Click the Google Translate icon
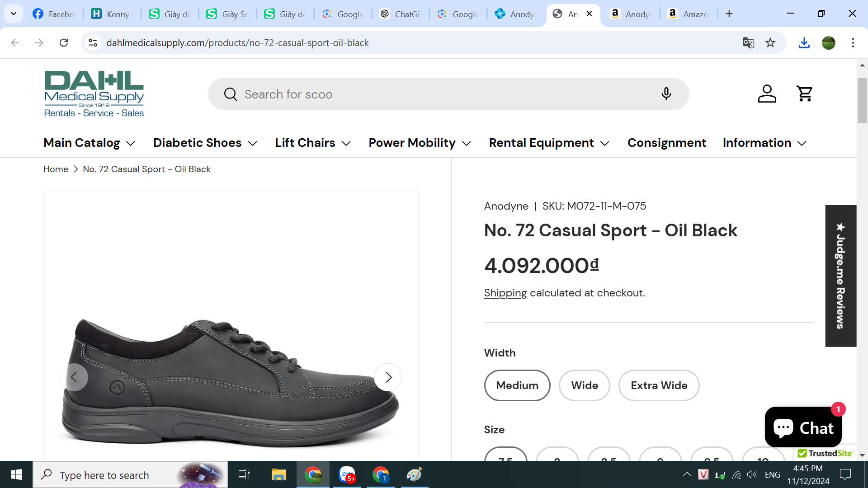 [x=748, y=42]
